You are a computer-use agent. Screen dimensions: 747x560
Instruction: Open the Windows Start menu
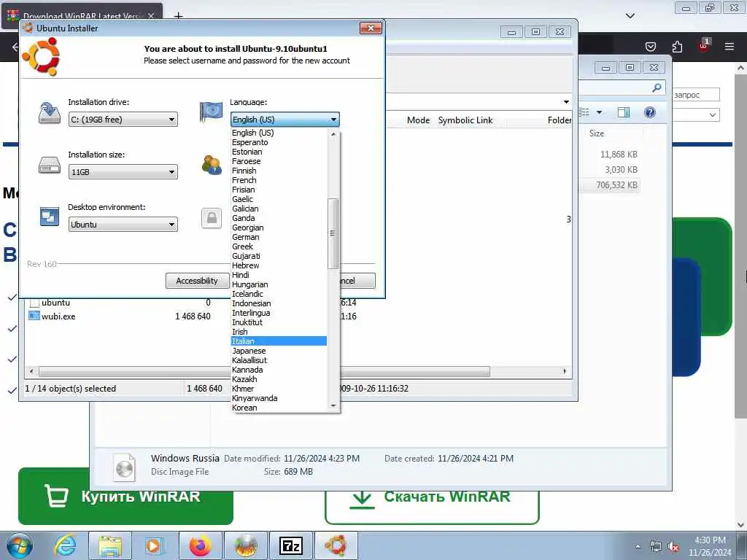(20, 545)
